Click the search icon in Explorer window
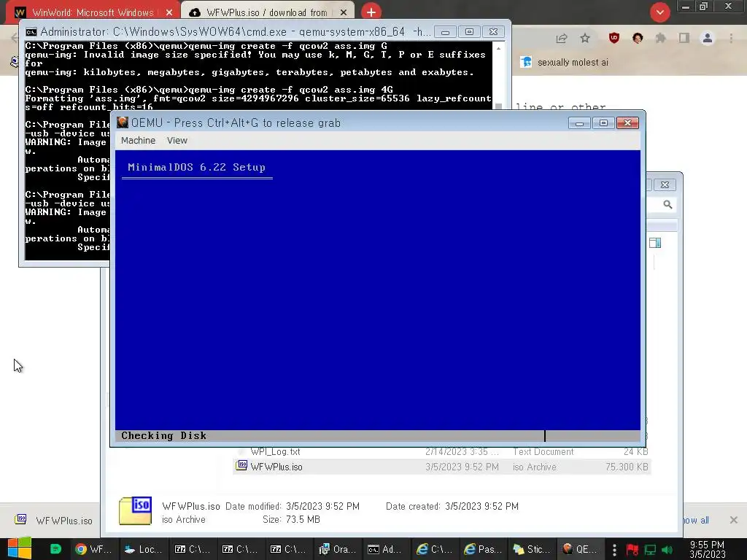Image resolution: width=747 pixels, height=560 pixels. tap(668, 204)
